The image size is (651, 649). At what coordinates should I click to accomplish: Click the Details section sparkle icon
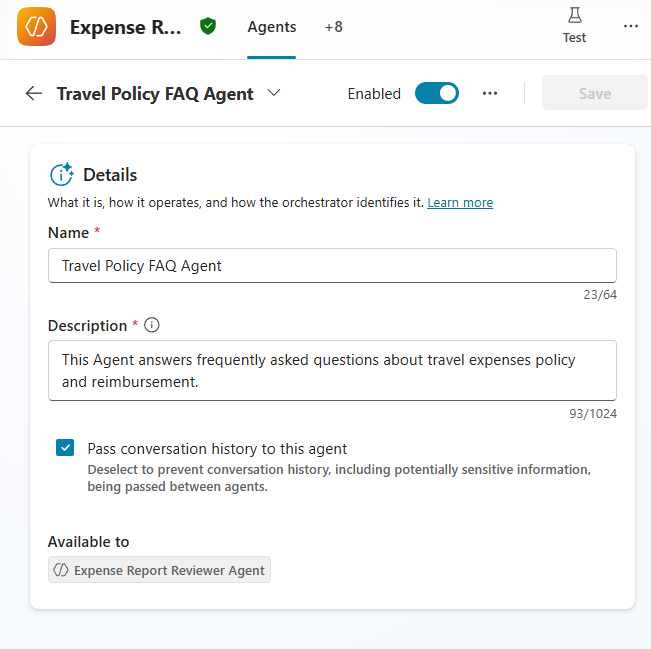pos(62,175)
